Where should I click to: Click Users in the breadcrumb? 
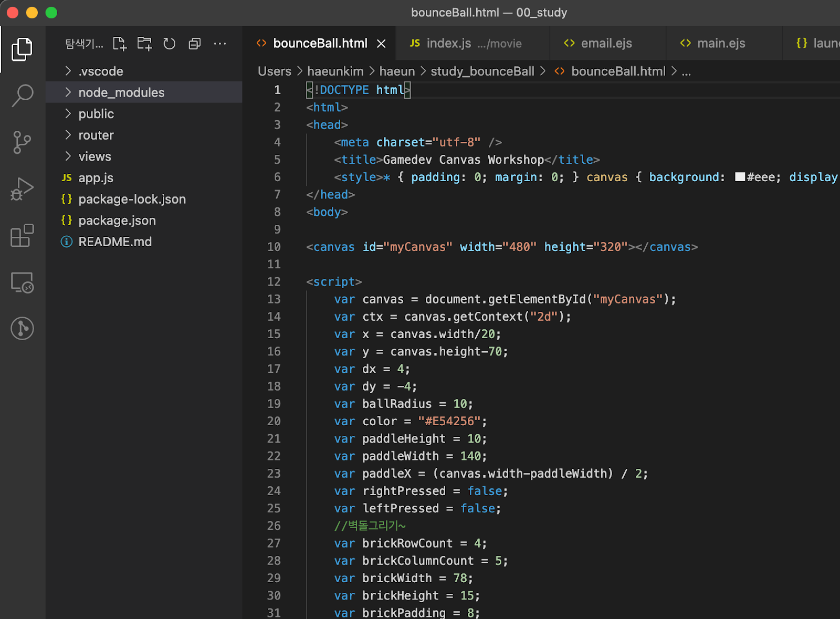(x=275, y=71)
